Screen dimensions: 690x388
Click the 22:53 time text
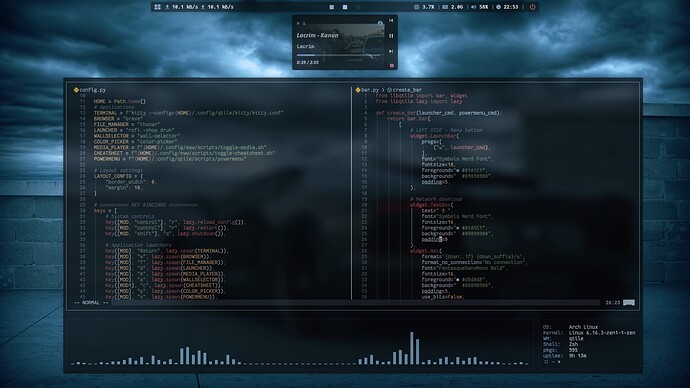coord(510,7)
